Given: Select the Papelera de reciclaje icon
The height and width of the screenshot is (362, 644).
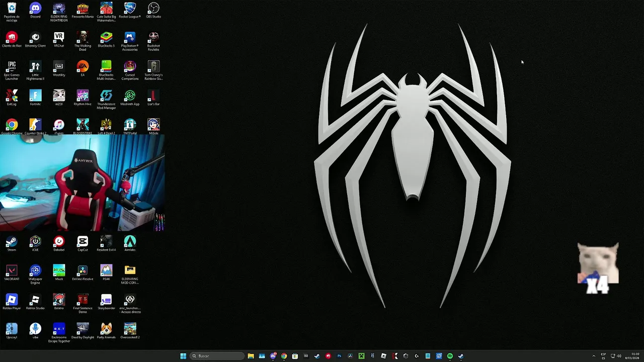Looking at the screenshot, I should 12,12.
